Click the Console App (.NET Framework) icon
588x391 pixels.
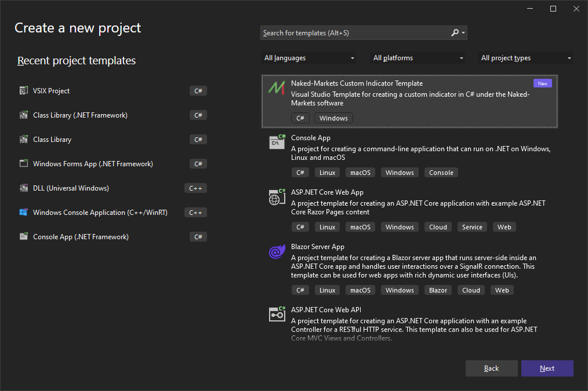[24, 236]
